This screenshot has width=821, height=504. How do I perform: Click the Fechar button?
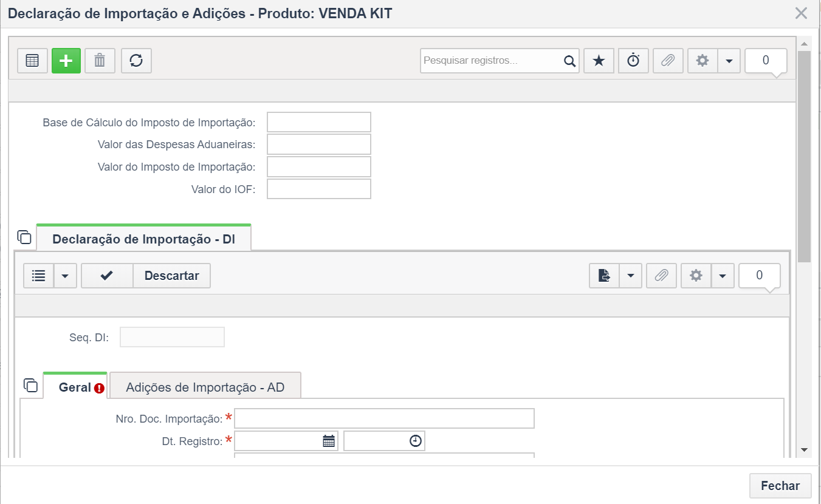pos(780,486)
